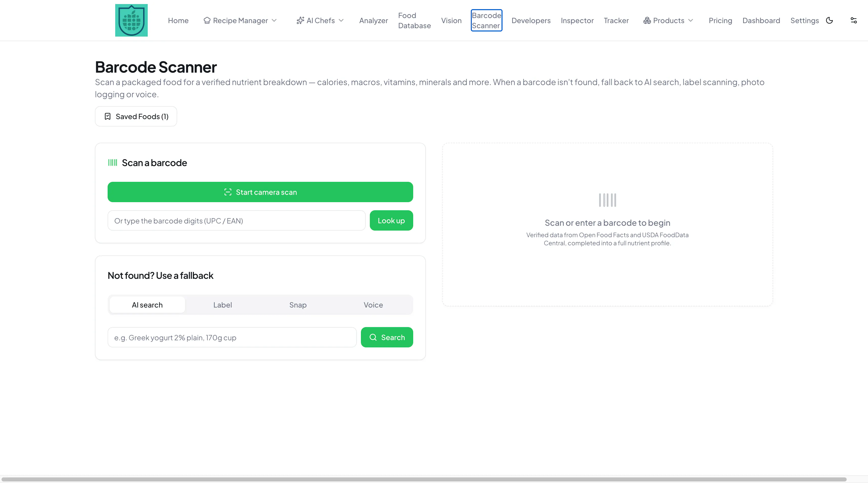Click the horizontal scrollbar at bottom

click(424, 479)
